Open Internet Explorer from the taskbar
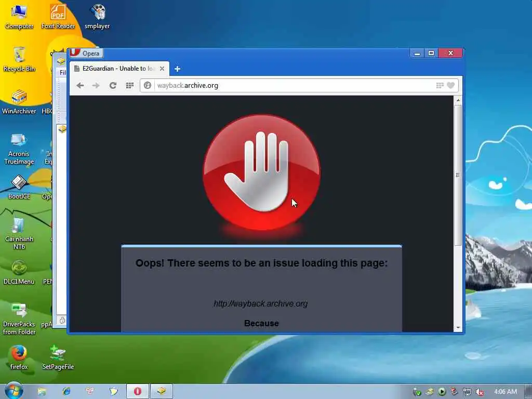This screenshot has height=399, width=532. (66, 392)
